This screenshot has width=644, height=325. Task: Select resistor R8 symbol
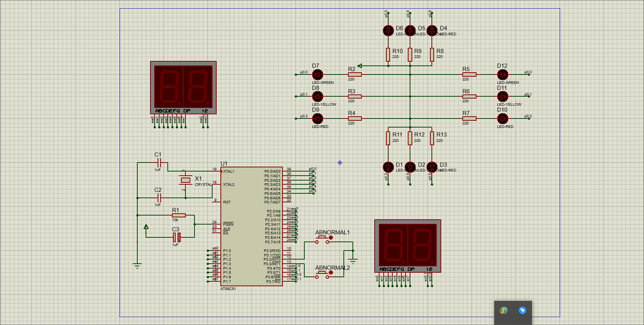(432, 55)
